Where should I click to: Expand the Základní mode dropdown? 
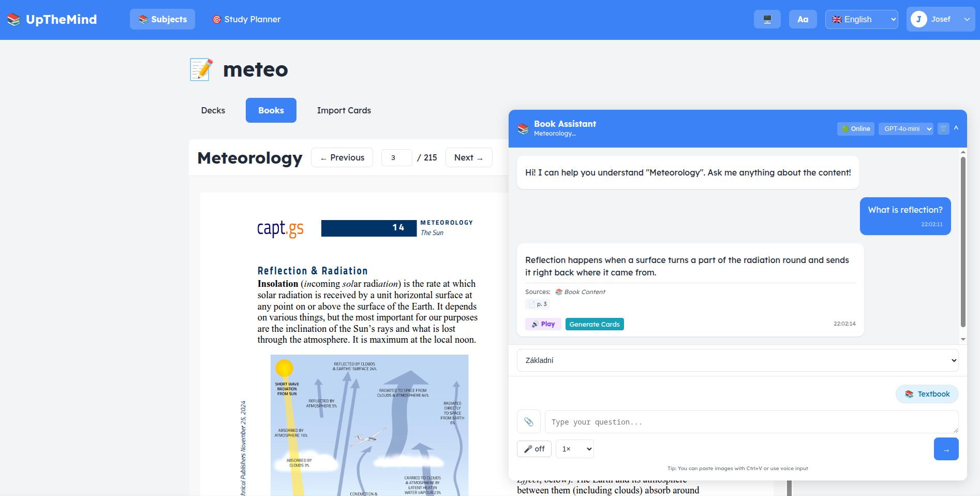tap(737, 360)
